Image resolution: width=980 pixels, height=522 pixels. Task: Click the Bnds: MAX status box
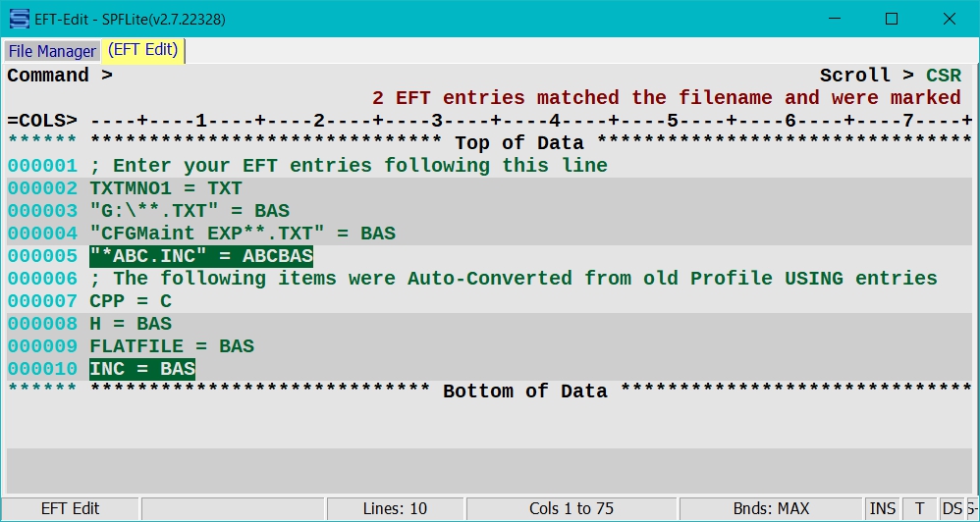click(x=771, y=509)
